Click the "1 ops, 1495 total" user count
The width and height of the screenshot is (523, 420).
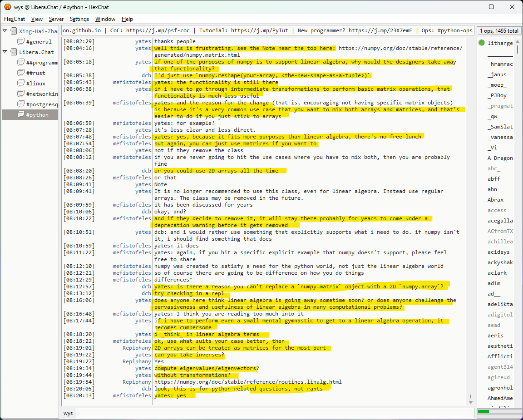point(499,31)
